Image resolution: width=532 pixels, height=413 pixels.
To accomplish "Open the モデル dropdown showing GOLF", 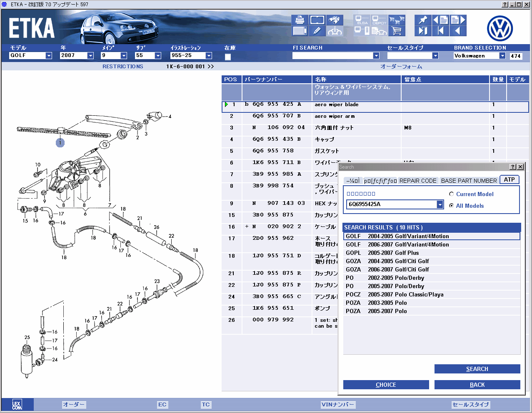I will (49, 55).
